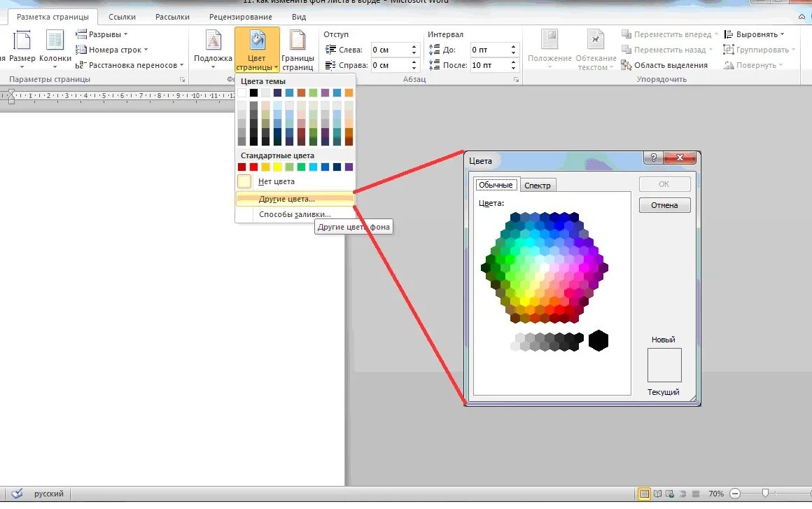Screen dimensions: 812x509
Task: Close the Цвета dialog
Action: pyautogui.click(x=680, y=158)
